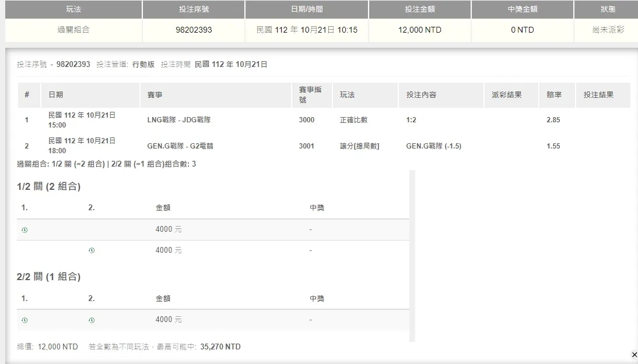Click pending clock icon in second 1/2 關 row

(x=92, y=250)
